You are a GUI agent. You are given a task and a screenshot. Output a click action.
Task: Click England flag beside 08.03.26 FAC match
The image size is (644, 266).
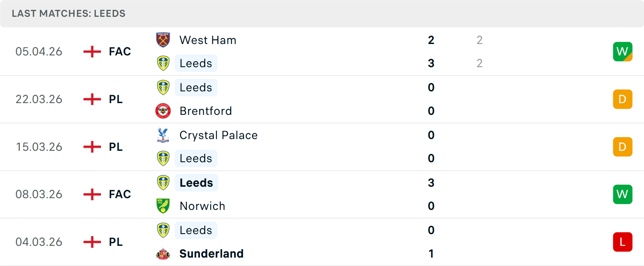pos(92,194)
